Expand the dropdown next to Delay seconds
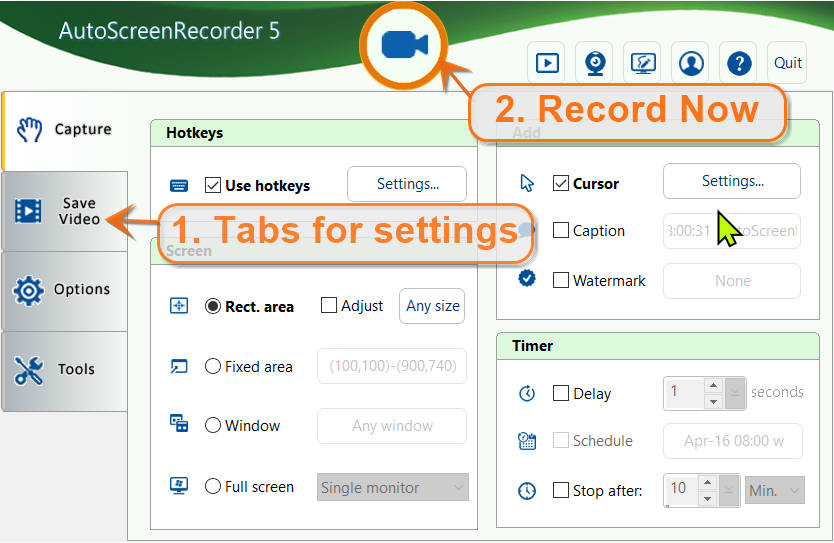Screen dimensions: 834x543 735,393
